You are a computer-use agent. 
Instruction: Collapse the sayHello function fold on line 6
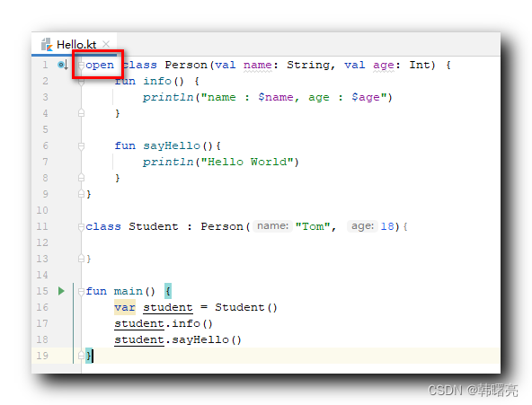click(x=81, y=146)
